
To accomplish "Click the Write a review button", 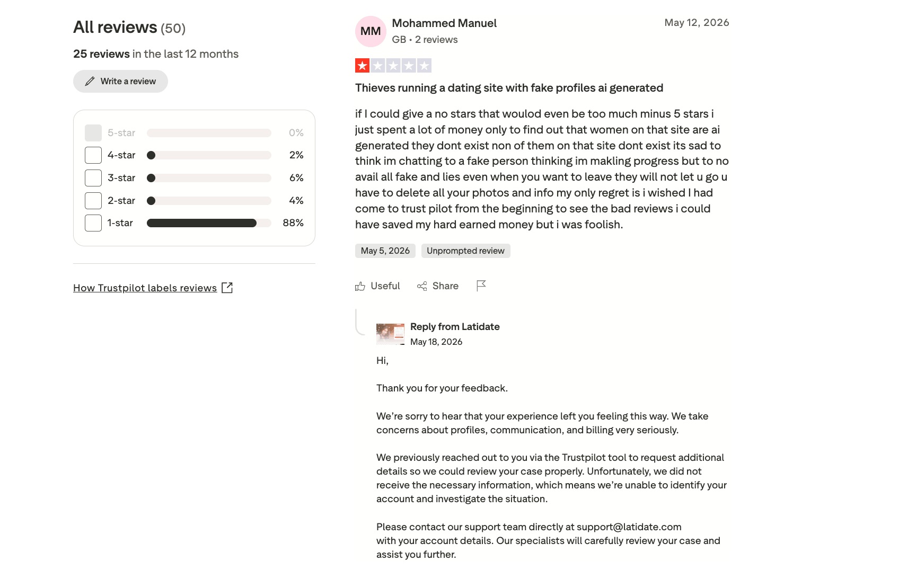I will pos(120,81).
